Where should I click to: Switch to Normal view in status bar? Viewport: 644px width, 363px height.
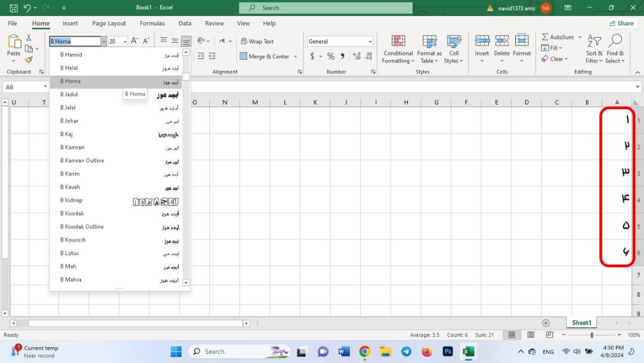[512, 334]
